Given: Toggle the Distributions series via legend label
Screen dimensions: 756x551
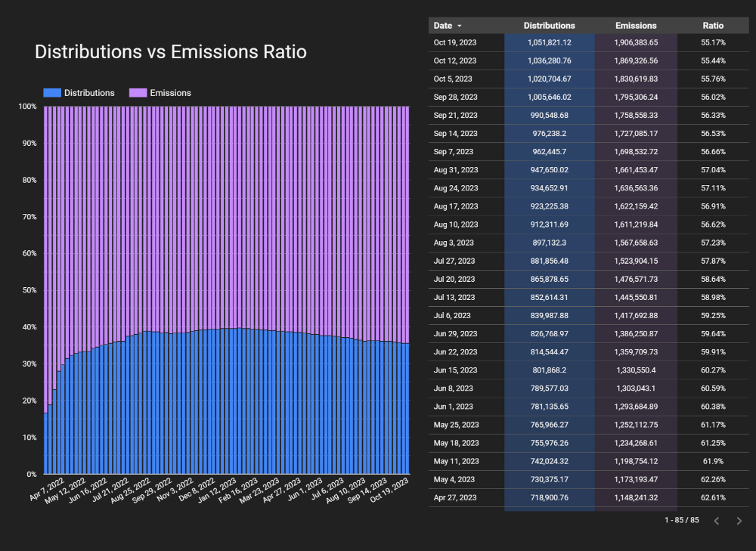Looking at the screenshot, I should [x=89, y=93].
